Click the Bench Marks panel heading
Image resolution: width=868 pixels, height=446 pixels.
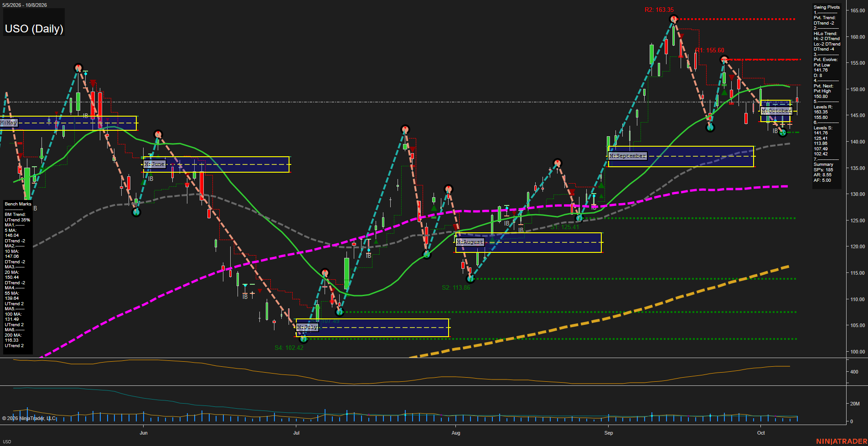pyautogui.click(x=18, y=204)
